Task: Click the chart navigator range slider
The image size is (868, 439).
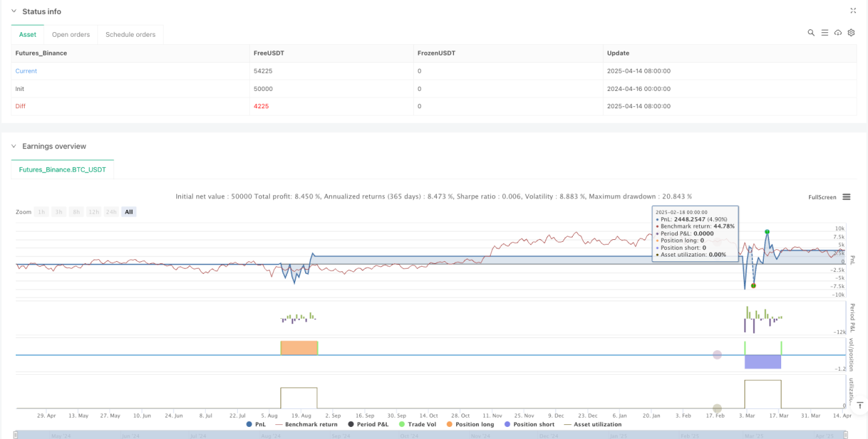Action: [434, 435]
